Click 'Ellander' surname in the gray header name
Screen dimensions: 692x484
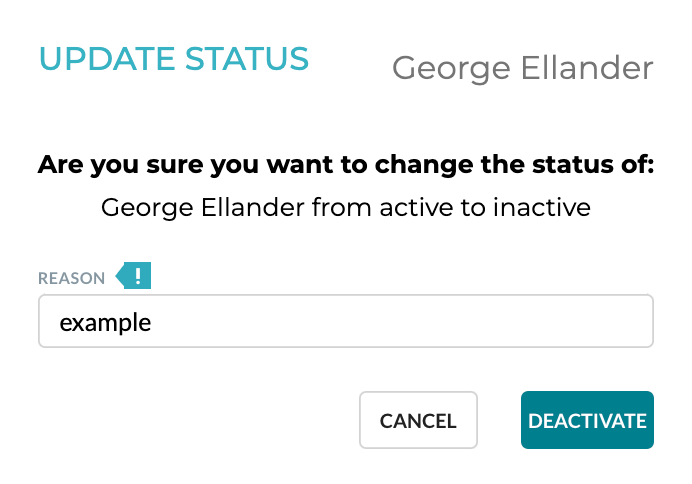(587, 68)
